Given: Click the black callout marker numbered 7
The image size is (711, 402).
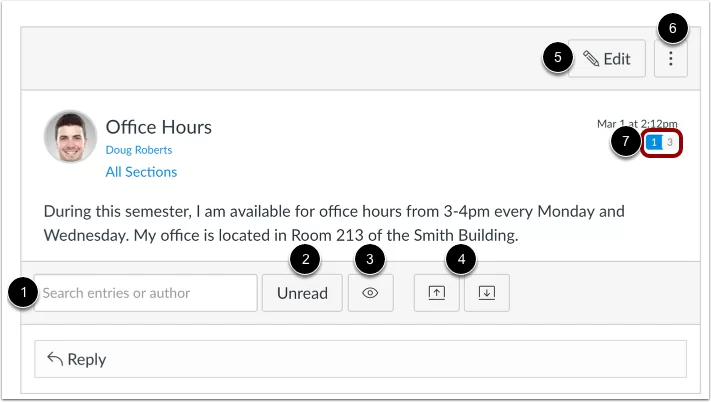Looking at the screenshot, I should click(625, 142).
